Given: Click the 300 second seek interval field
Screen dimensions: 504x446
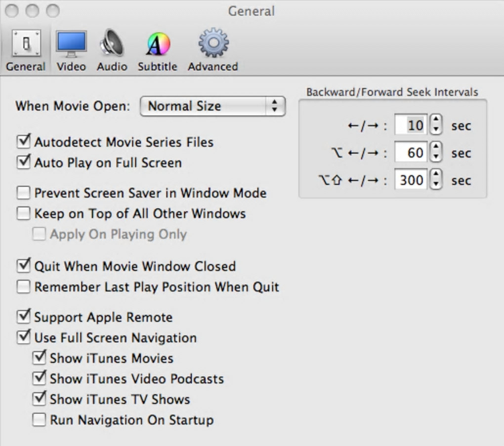Looking at the screenshot, I should pos(411,180).
